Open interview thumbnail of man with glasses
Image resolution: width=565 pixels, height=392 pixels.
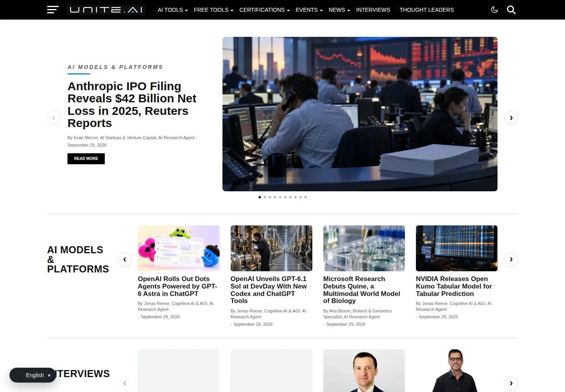(457, 370)
